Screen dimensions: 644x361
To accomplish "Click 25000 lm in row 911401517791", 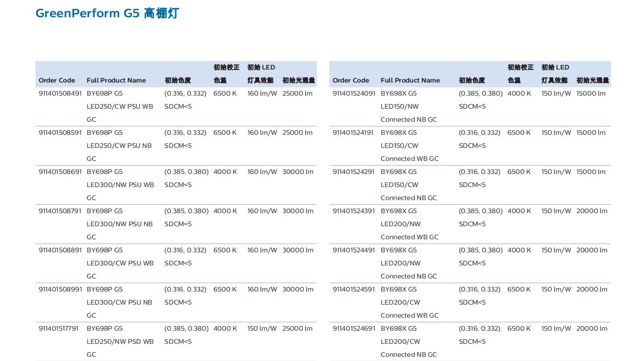I will pos(297,328).
